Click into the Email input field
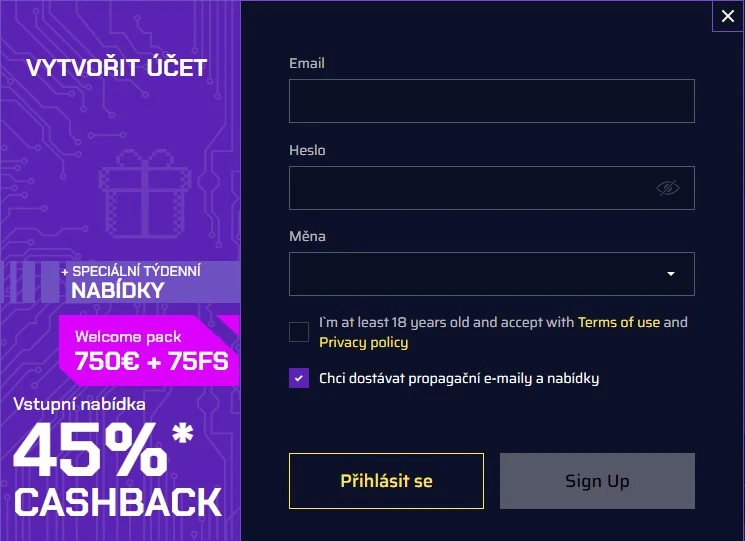745x541 pixels. [x=491, y=101]
